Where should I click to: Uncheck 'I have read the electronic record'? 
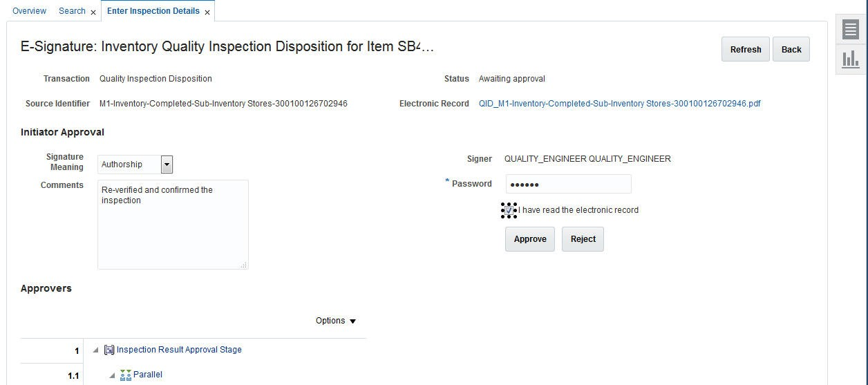coord(509,210)
